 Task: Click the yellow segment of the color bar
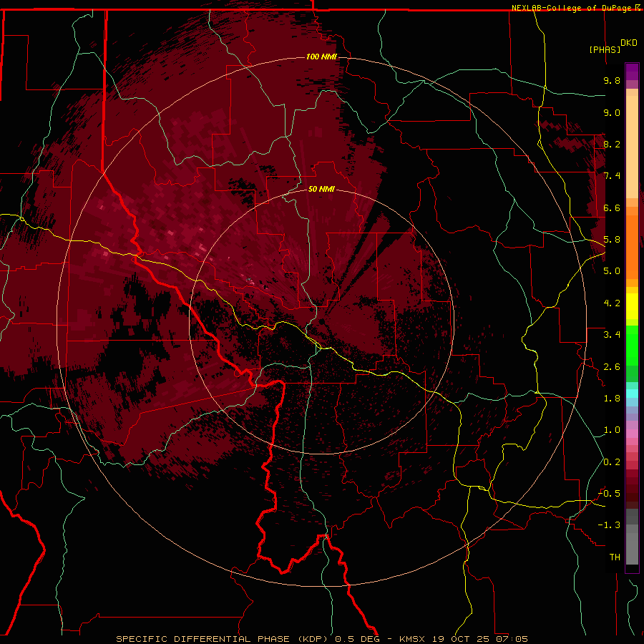pyautogui.click(x=632, y=306)
